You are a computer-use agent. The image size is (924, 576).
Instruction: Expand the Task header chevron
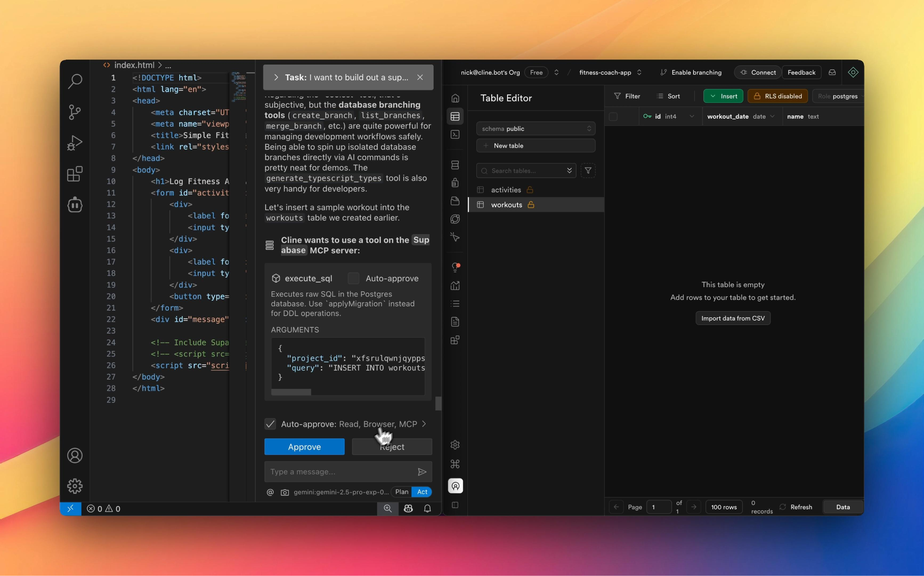[276, 78]
